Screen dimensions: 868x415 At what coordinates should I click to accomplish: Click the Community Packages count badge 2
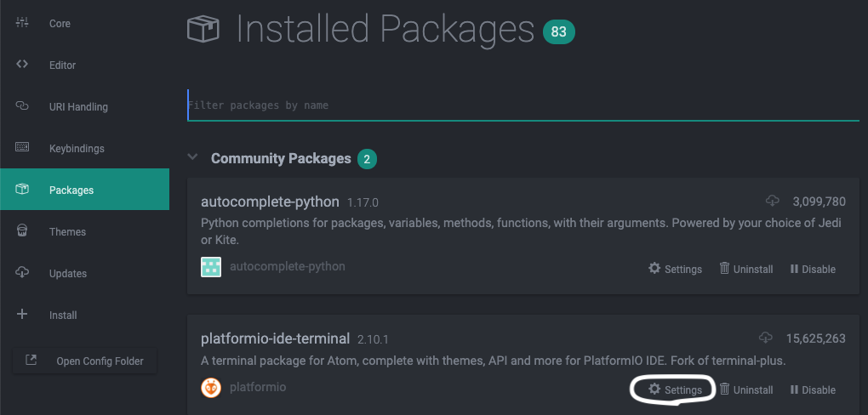coord(367,159)
